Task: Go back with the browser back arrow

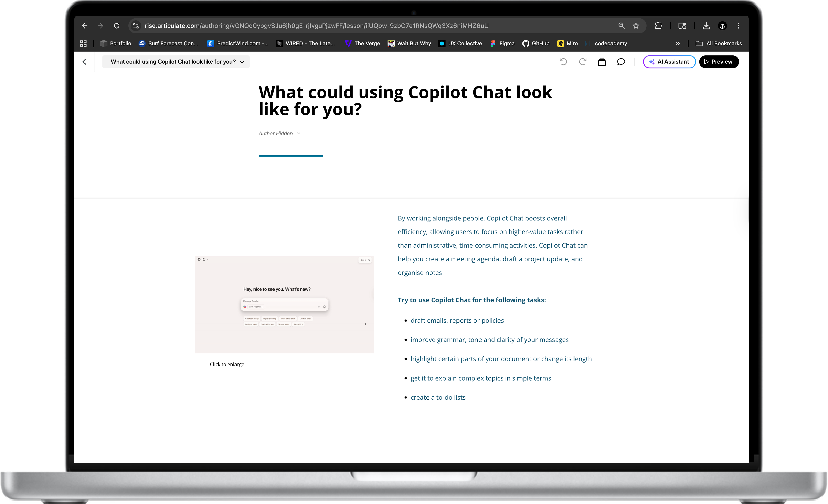Action: (x=85, y=26)
